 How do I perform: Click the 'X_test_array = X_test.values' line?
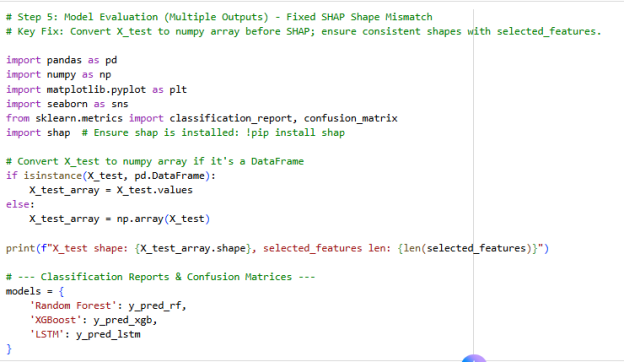tap(111, 190)
